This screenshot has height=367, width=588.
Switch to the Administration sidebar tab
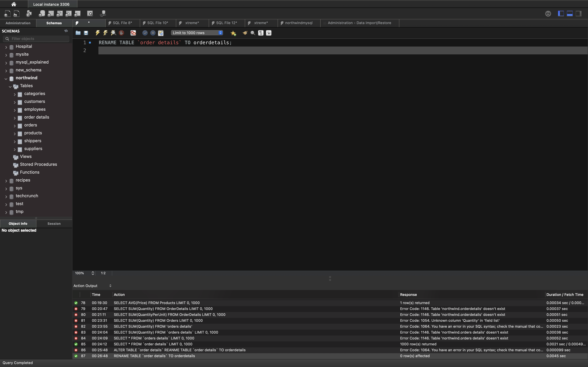(x=18, y=23)
